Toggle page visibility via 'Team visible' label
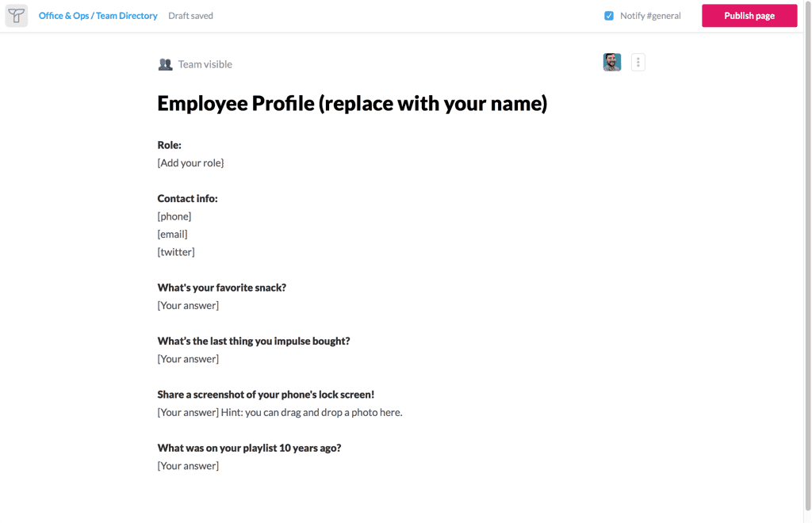Image resolution: width=812 pixels, height=523 pixels. tap(204, 64)
